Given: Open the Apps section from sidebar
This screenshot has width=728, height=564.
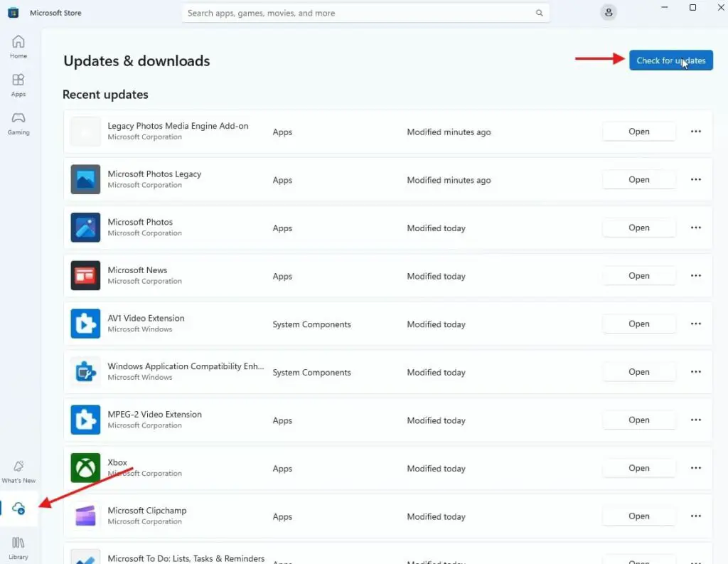Looking at the screenshot, I should (x=18, y=83).
